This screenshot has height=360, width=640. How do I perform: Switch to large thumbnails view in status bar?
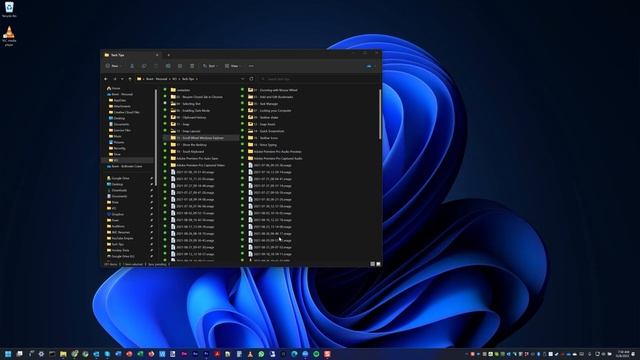click(x=378, y=264)
